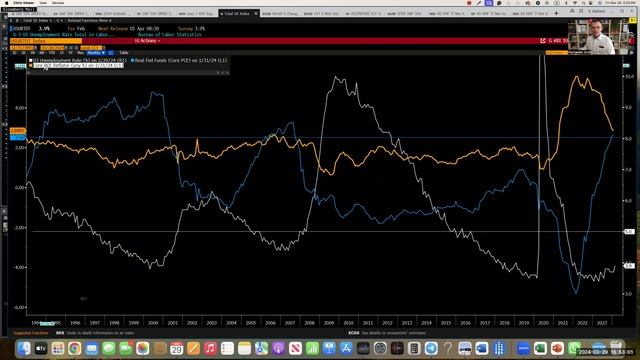Click the ECOS economists' estimates link

click(x=387, y=333)
